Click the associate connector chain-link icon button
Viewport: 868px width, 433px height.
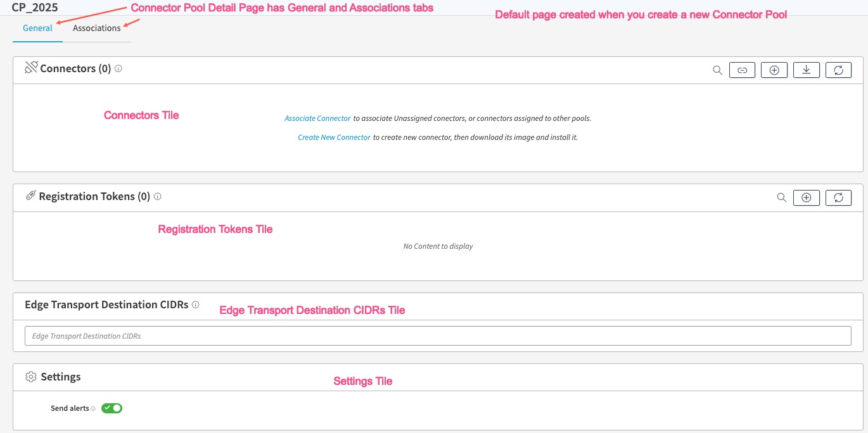coord(742,70)
